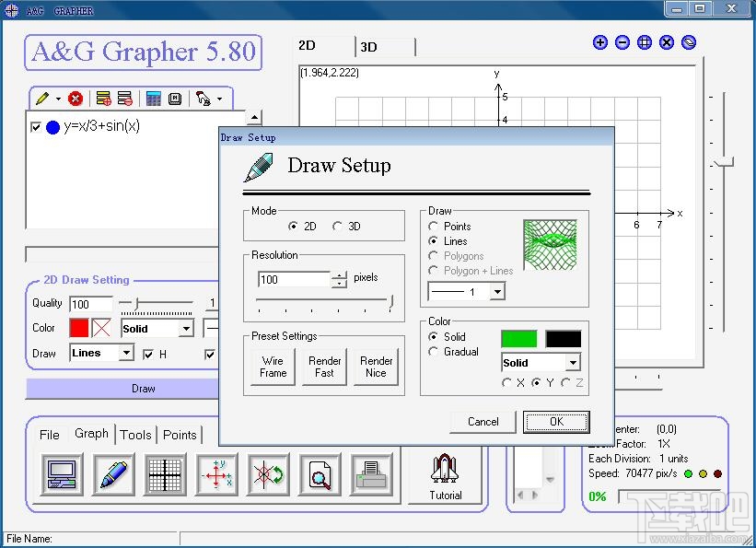
Task: Apply the Wire Frame preset
Action: 272,365
